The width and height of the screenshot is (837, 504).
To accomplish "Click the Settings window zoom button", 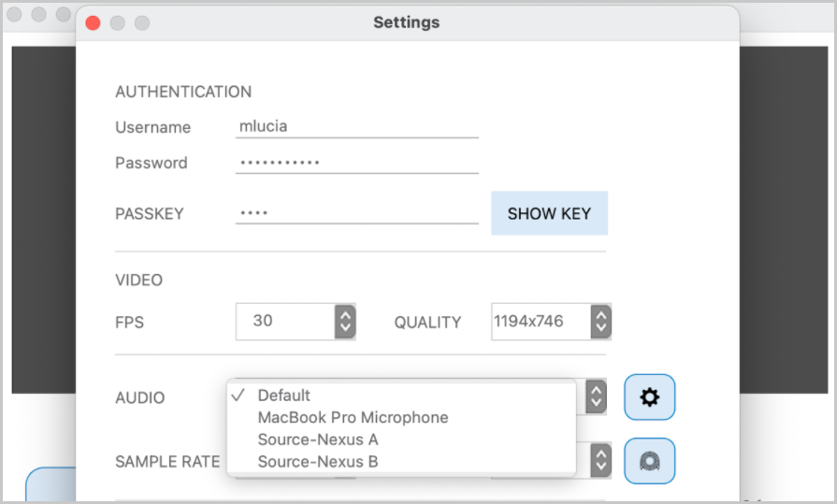I will click(141, 22).
